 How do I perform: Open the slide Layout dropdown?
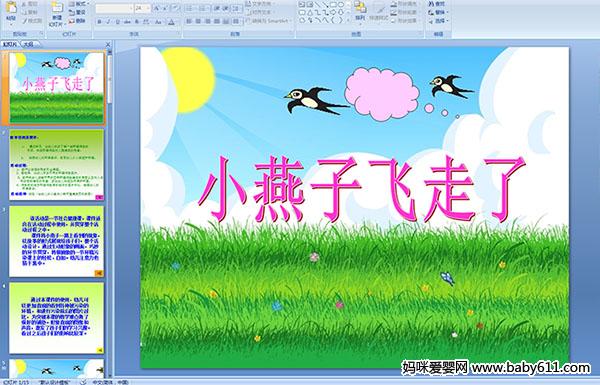(x=78, y=4)
